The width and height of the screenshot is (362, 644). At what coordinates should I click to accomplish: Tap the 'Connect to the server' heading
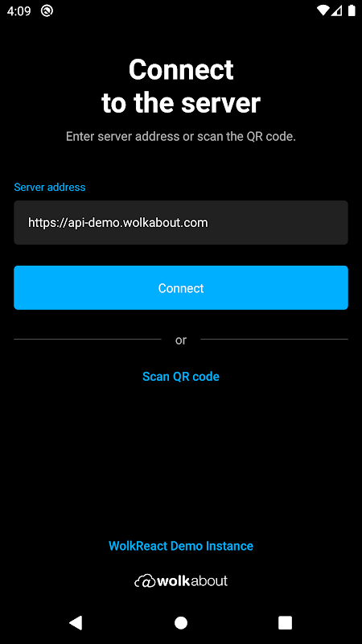point(181,86)
